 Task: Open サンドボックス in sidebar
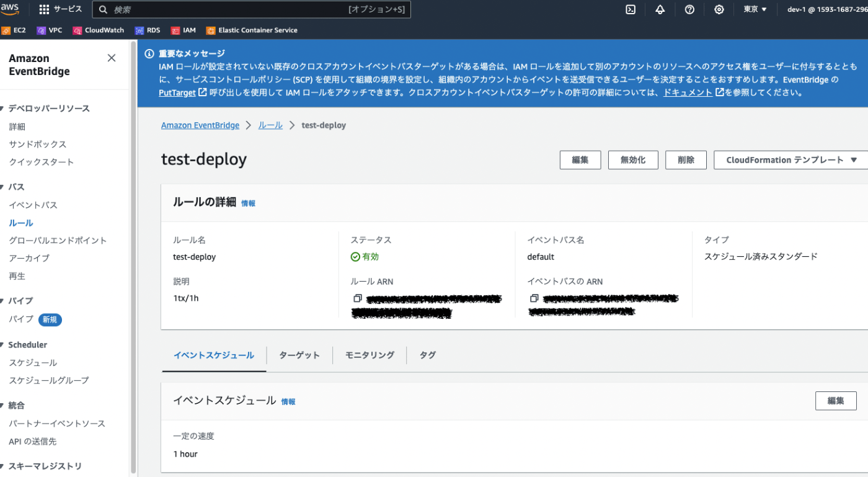tap(38, 145)
